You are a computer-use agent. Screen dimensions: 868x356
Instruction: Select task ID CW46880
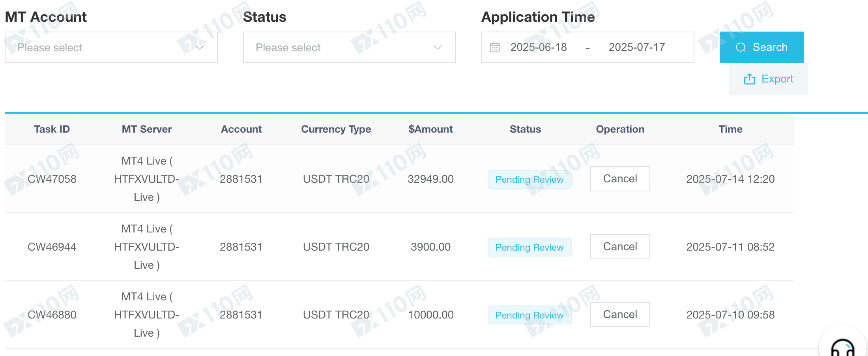[x=52, y=315]
